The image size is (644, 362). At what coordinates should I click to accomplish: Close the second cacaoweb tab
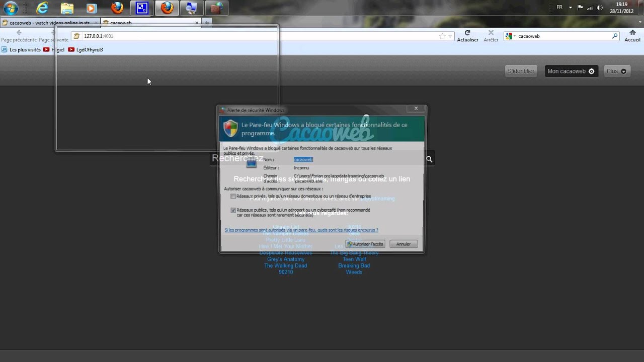(197, 23)
